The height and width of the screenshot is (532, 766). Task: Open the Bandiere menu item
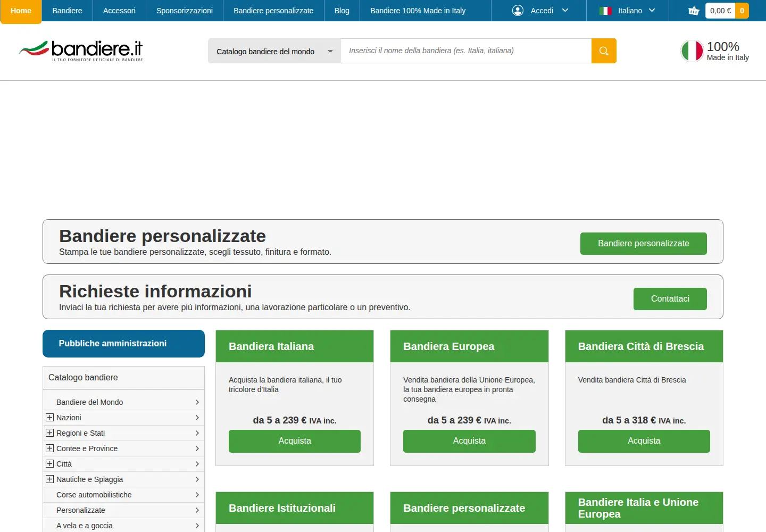pos(67,11)
